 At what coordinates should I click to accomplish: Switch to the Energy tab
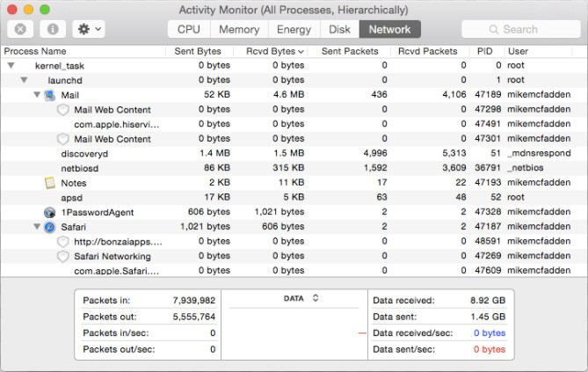click(294, 29)
